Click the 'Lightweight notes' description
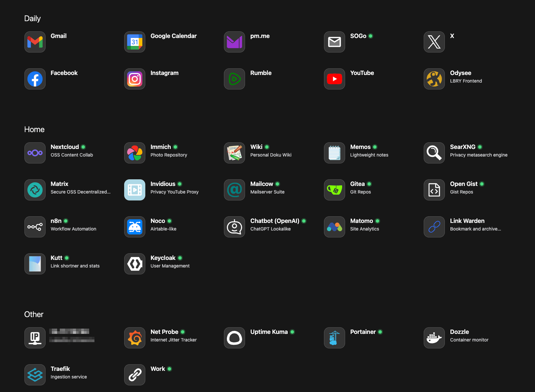 [369, 155]
